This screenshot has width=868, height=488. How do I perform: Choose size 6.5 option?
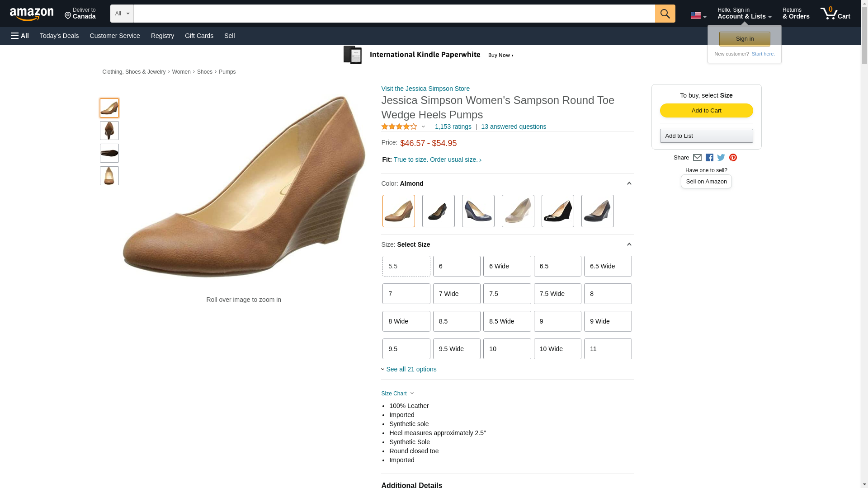click(x=557, y=266)
